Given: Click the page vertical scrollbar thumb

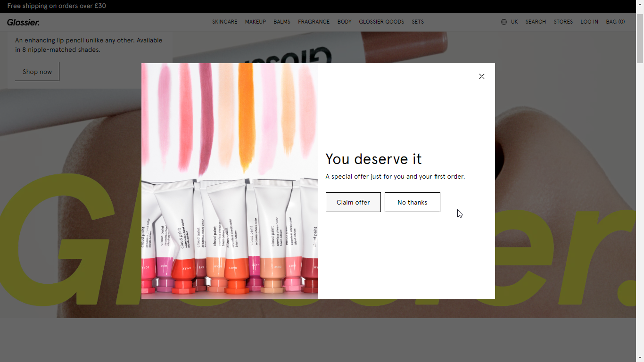Looking at the screenshot, I should pos(640,39).
